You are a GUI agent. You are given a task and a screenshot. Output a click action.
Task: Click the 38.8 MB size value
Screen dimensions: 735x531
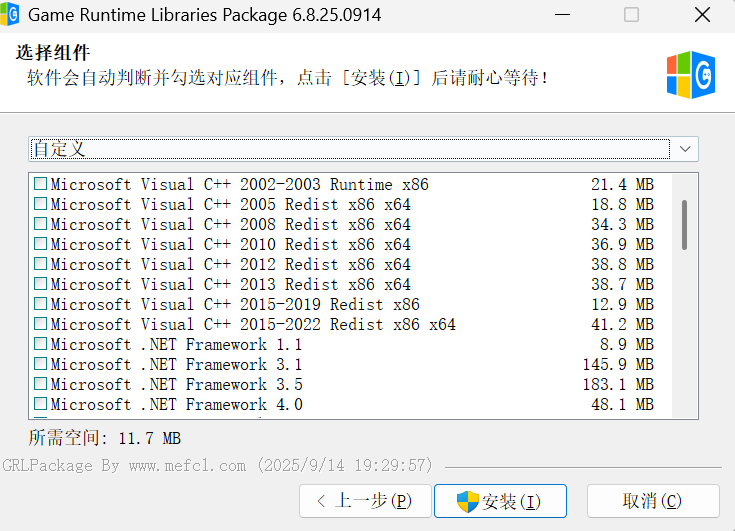click(x=622, y=264)
